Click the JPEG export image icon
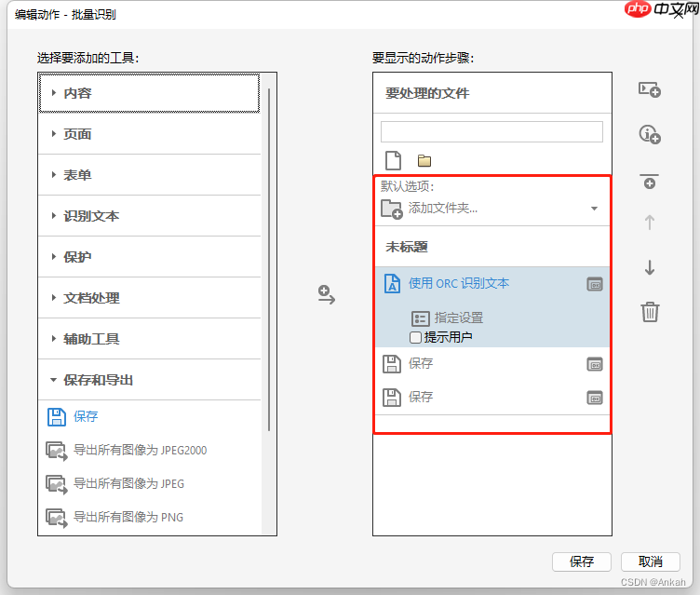Viewport: 700px width, 595px height. pyautogui.click(x=57, y=484)
